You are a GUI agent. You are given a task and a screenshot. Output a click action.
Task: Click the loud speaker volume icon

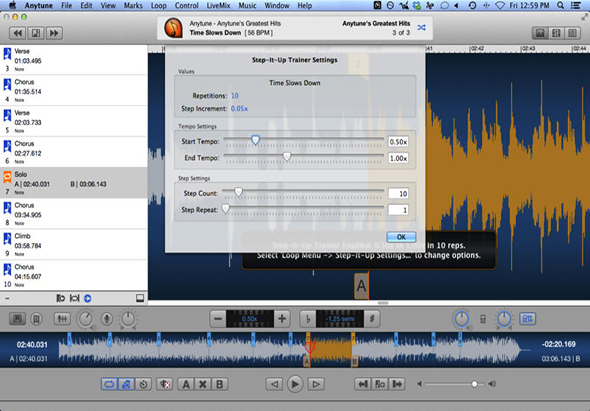[492, 384]
